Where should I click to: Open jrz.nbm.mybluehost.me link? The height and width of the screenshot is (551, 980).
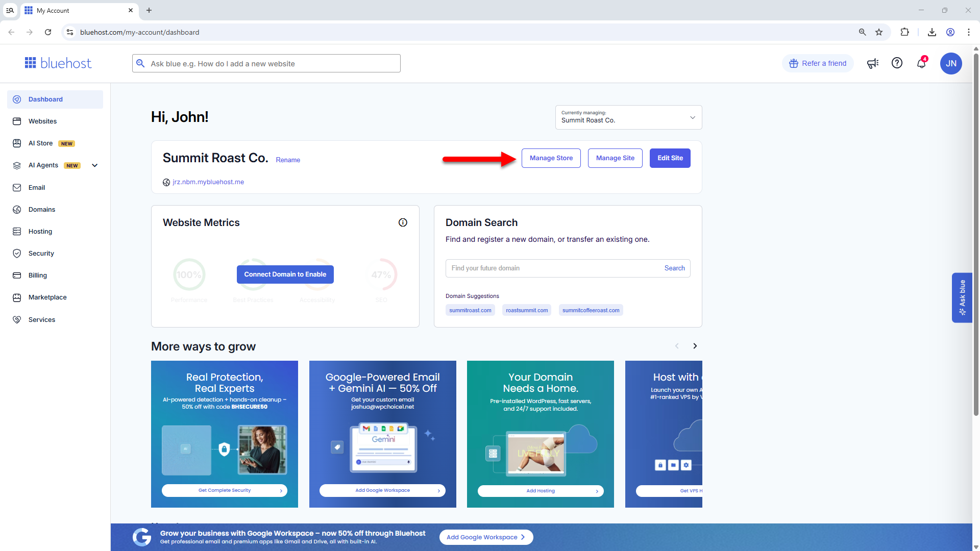(208, 182)
